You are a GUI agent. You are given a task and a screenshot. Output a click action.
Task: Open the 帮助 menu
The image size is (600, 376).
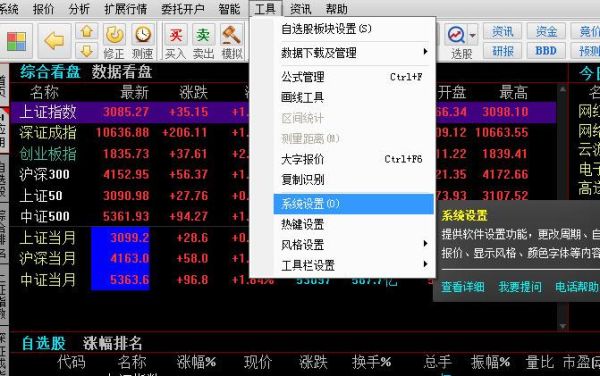(x=337, y=8)
